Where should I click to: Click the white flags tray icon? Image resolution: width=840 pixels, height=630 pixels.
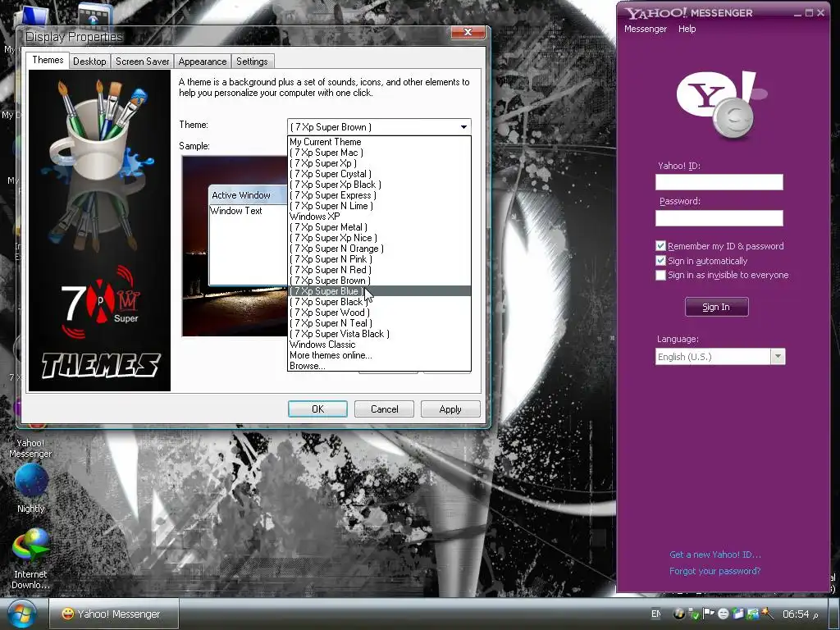click(708, 614)
